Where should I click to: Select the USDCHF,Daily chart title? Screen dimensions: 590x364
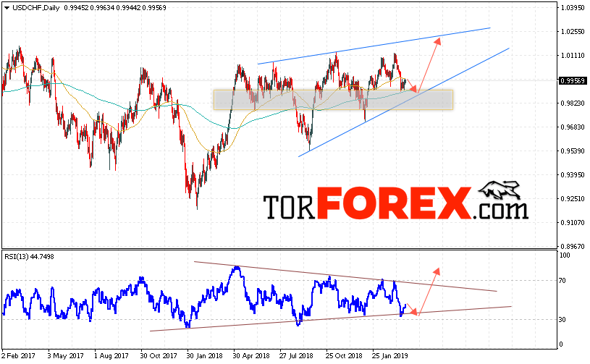coord(35,8)
